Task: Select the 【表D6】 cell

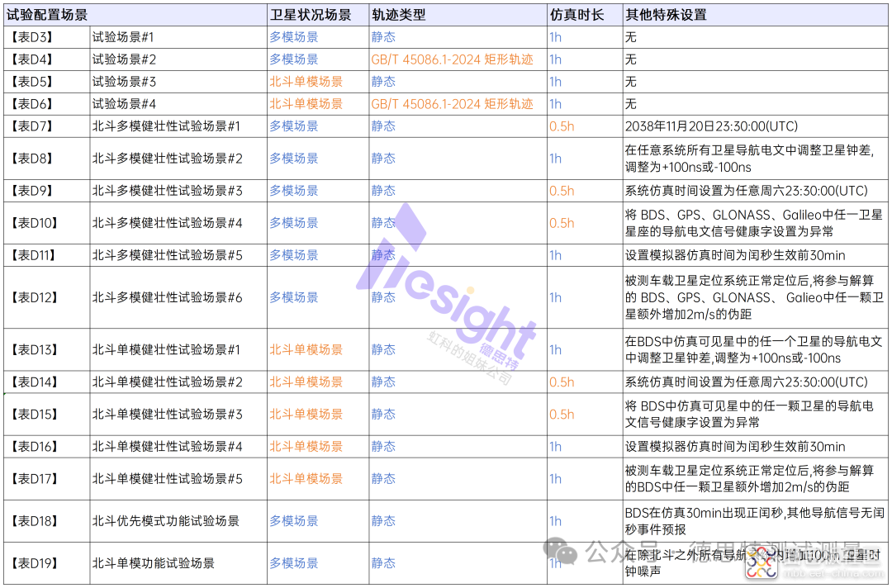Action: click(46, 103)
